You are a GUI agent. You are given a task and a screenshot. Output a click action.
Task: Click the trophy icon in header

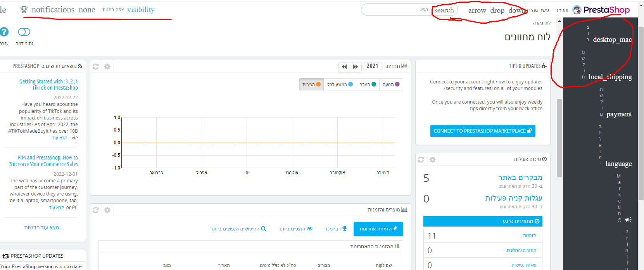pyautogui.click(x=24, y=10)
